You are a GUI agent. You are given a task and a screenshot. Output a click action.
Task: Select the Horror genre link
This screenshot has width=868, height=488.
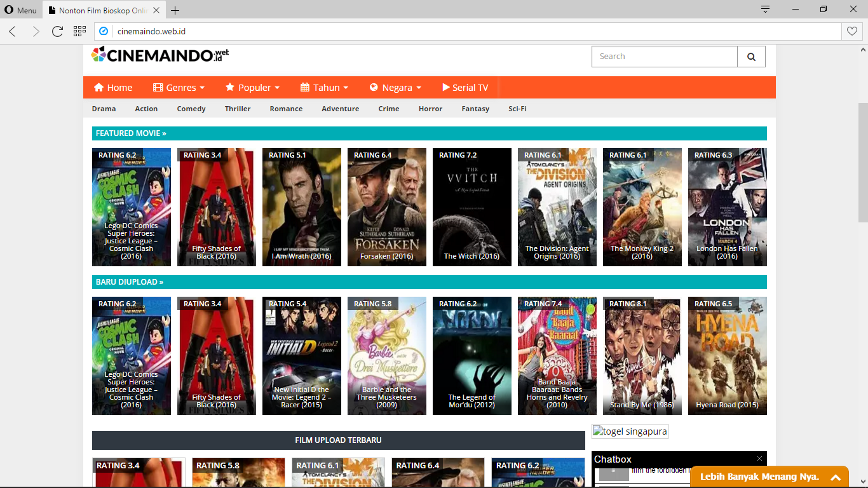pyautogui.click(x=430, y=109)
